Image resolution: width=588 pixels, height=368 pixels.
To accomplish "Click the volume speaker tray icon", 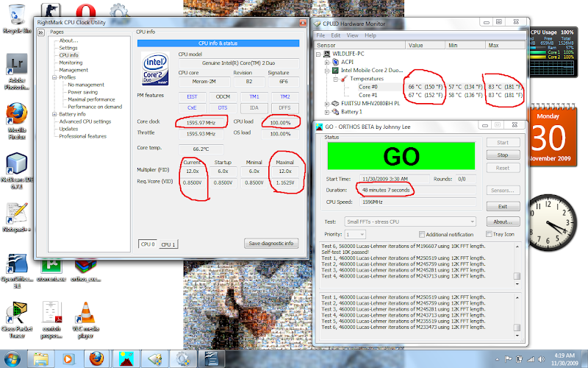I will (x=541, y=359).
